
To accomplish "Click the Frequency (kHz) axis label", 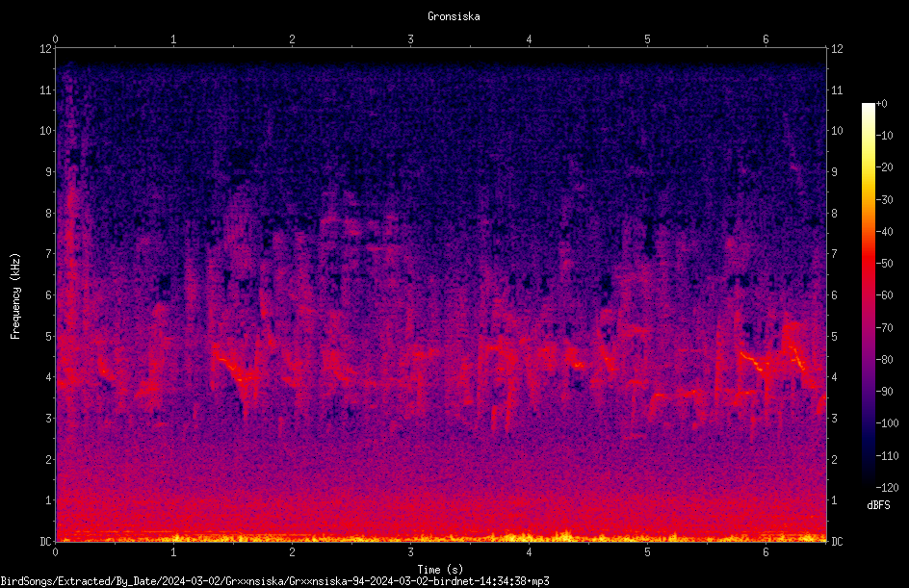I will (15, 296).
